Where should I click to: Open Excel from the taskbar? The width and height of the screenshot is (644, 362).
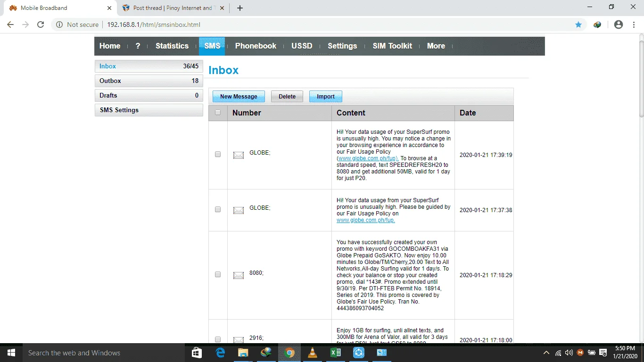tap(336, 353)
